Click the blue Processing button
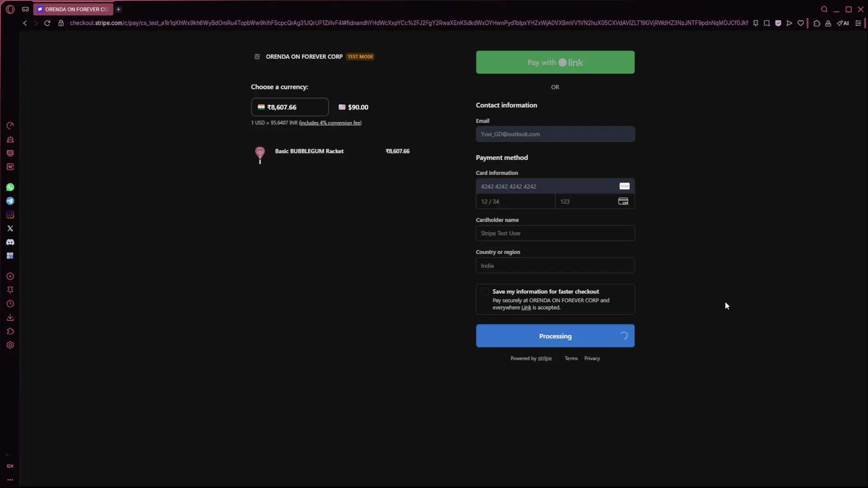 point(555,336)
